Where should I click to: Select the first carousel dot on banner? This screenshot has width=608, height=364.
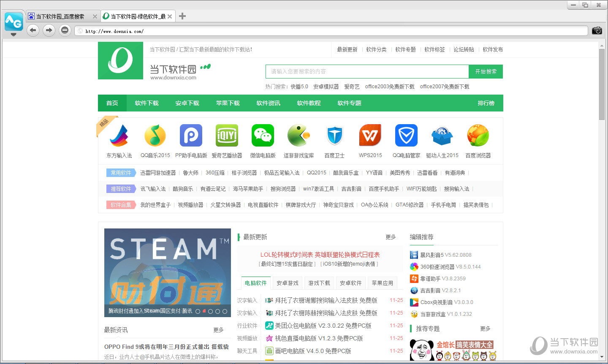(x=198, y=311)
